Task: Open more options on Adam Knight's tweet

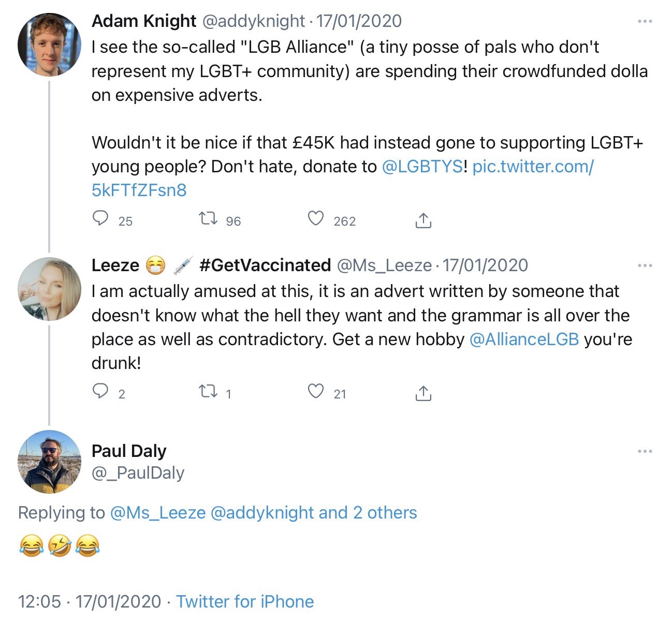Action: tap(645, 21)
